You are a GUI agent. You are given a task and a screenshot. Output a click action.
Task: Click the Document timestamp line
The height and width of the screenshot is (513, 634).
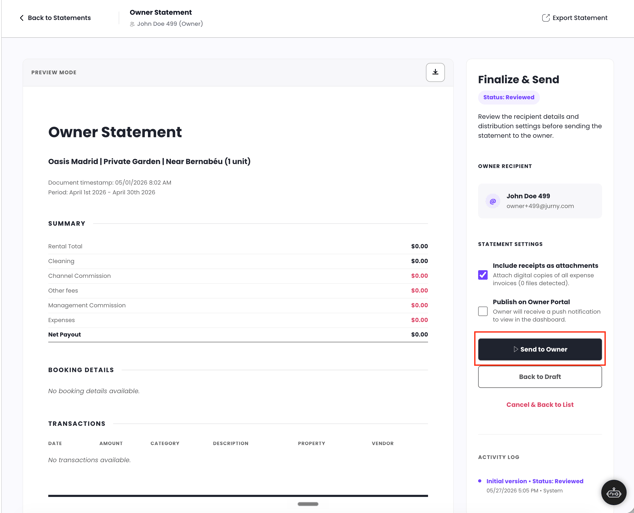pos(110,183)
